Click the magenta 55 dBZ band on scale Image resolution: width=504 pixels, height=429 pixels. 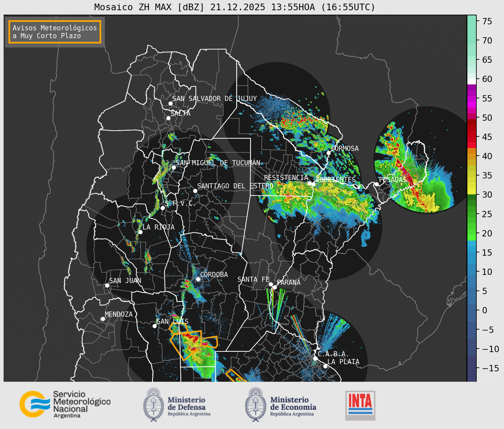coord(472,99)
